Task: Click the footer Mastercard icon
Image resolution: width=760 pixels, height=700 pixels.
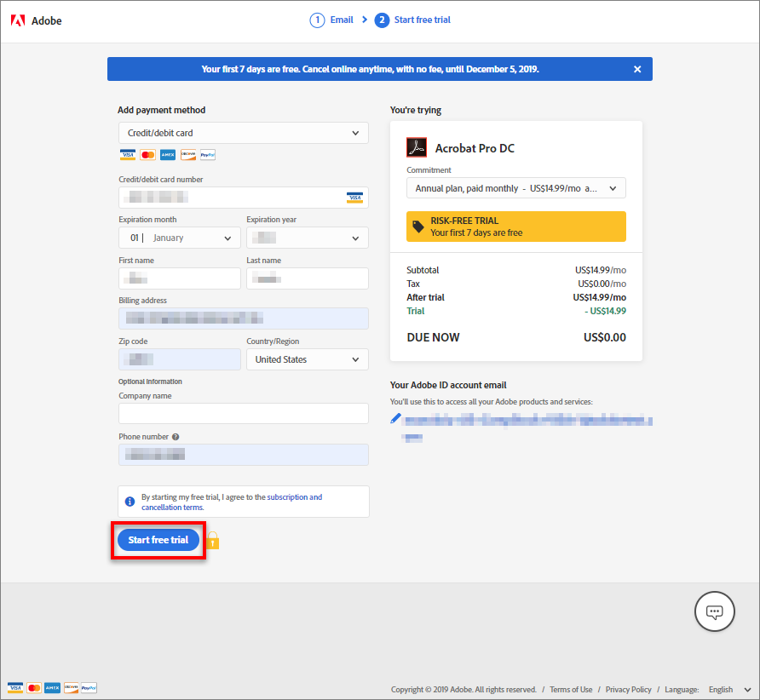Action: pos(34,688)
